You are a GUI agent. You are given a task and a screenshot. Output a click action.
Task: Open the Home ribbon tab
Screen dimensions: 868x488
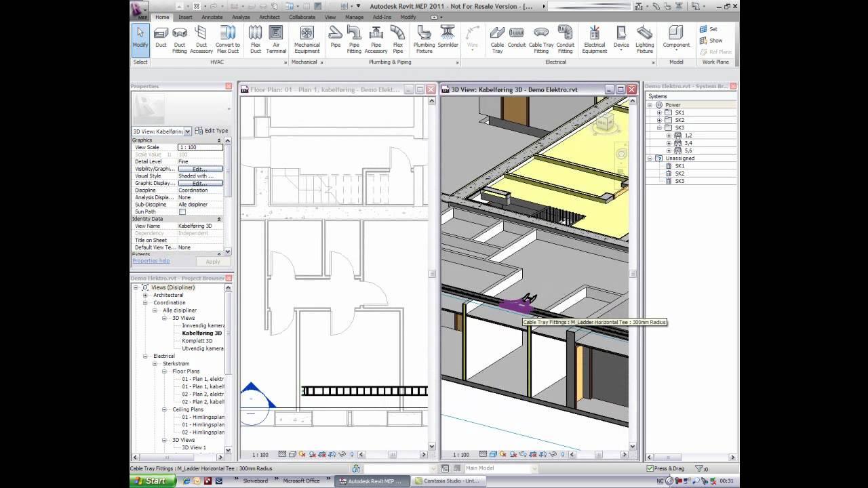tap(162, 17)
